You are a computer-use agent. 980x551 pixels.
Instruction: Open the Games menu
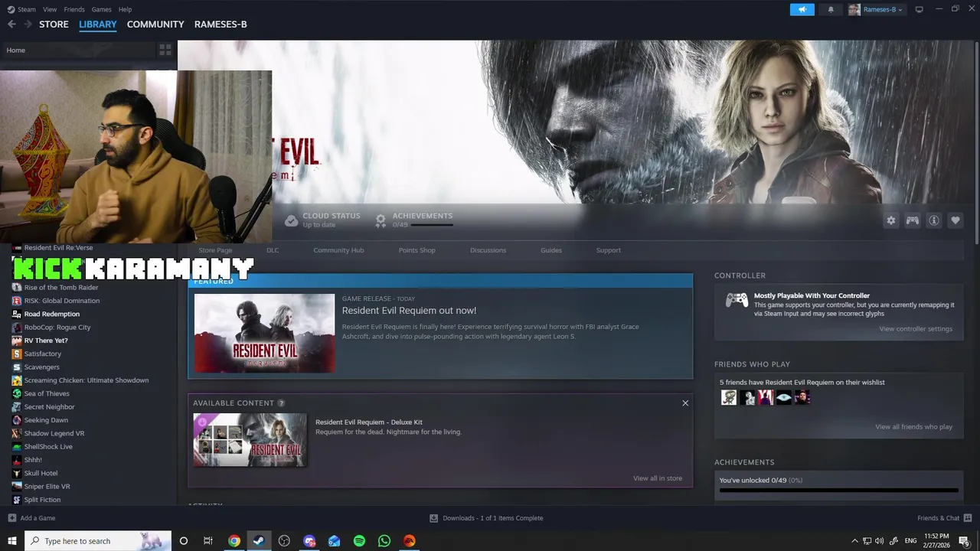point(101,9)
